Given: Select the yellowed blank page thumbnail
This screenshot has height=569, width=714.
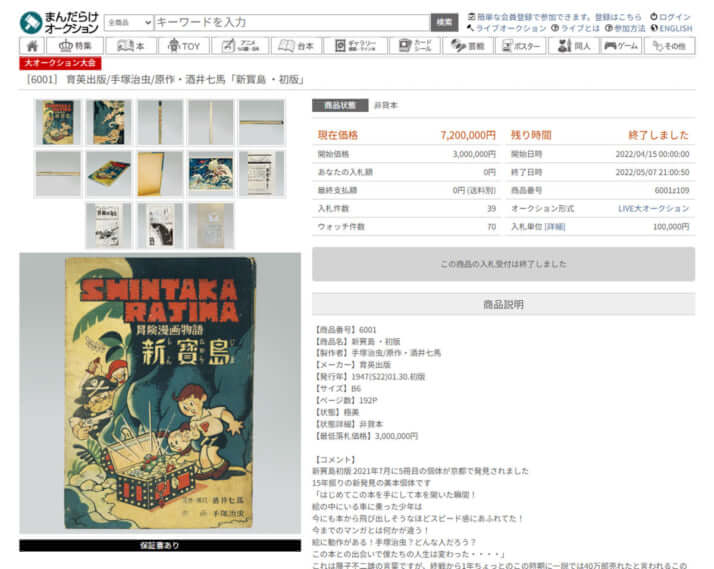Looking at the screenshot, I should pos(160,174).
